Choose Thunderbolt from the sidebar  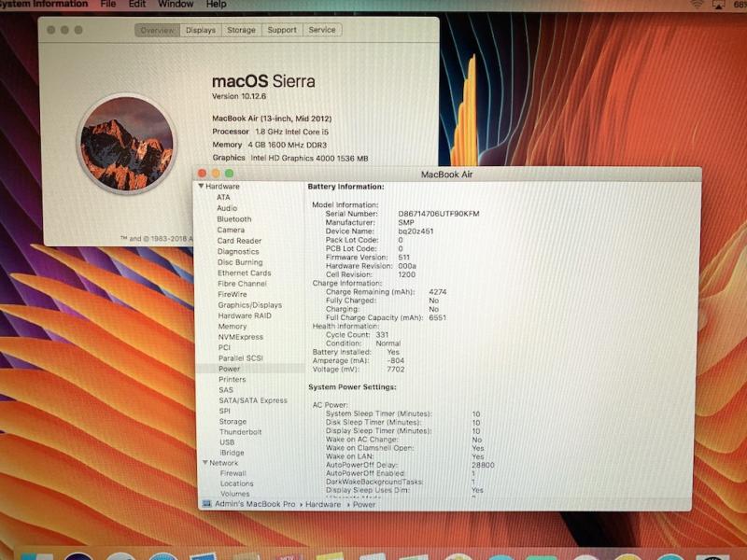[x=240, y=432]
